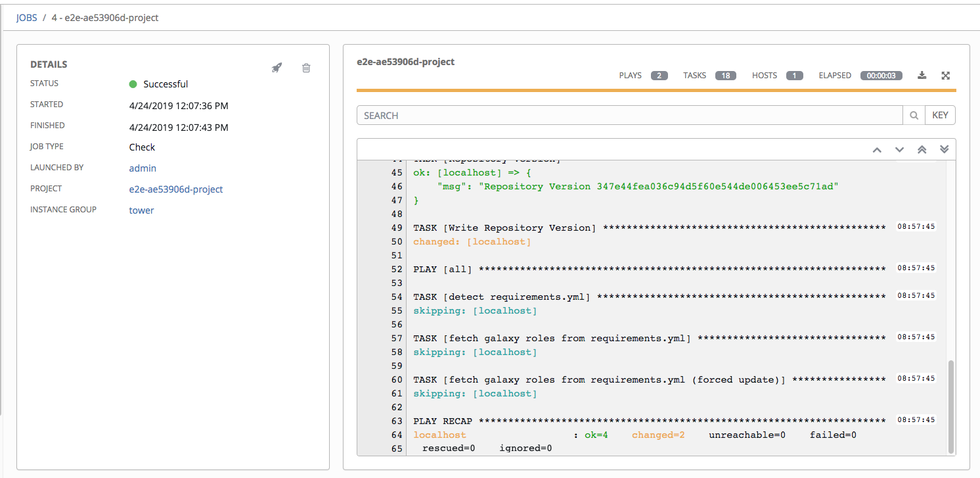The width and height of the screenshot is (980, 478).
Task: Select the forced update task line
Action: (x=649, y=380)
